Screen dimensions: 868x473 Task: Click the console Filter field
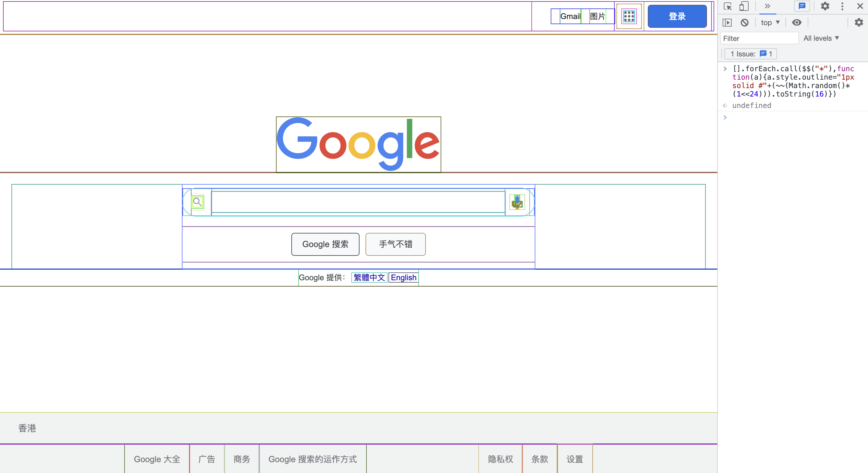pos(759,38)
